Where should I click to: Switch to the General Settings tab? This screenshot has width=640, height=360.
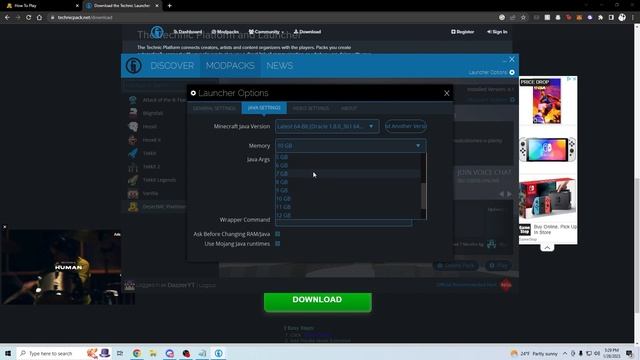point(214,108)
